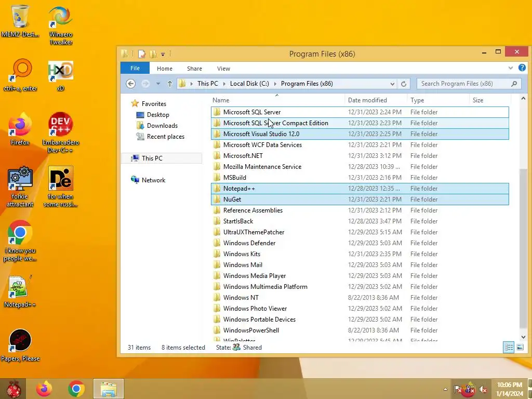
Task: Select the NuGet folder
Action: click(360, 199)
